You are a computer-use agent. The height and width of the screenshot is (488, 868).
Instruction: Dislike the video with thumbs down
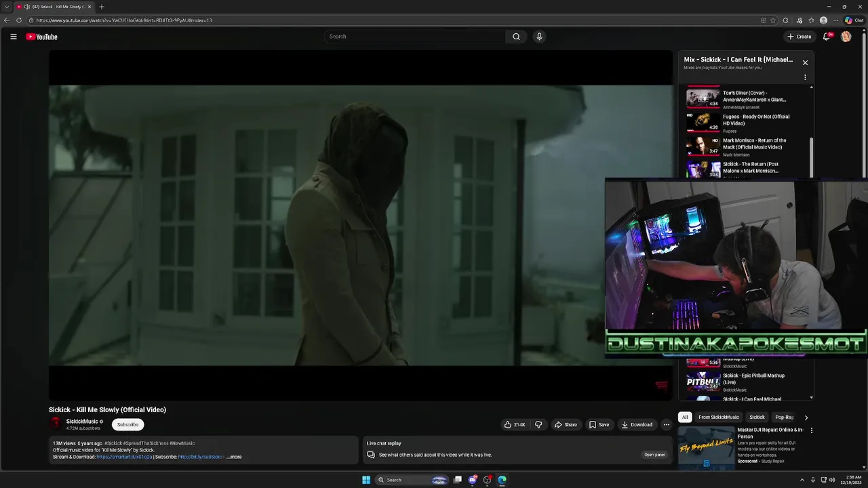point(538,425)
